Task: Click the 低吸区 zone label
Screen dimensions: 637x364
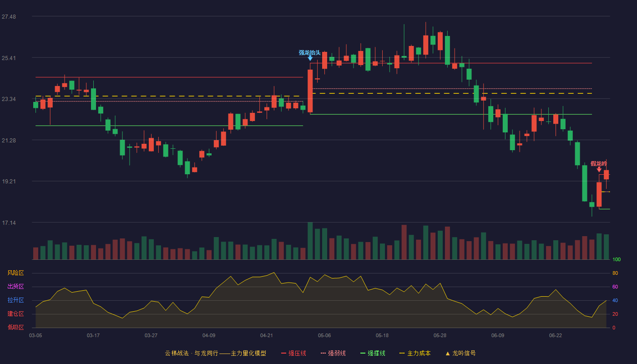Action: [x=15, y=327]
